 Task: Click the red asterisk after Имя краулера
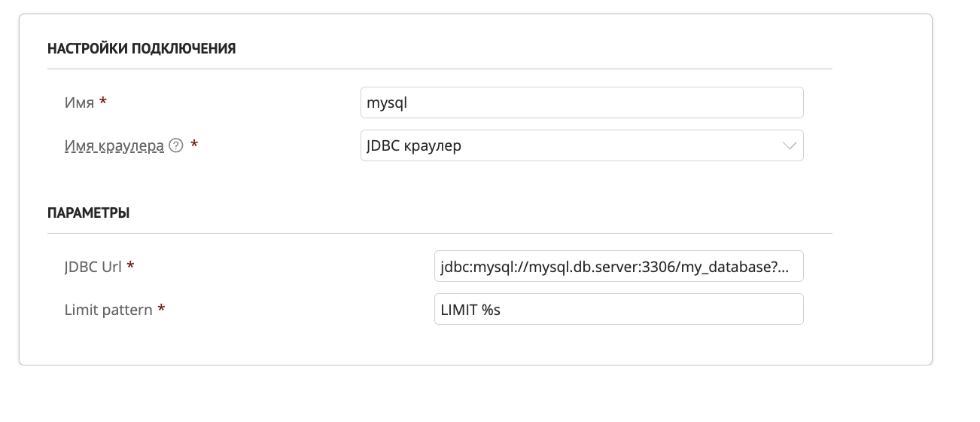(194, 145)
